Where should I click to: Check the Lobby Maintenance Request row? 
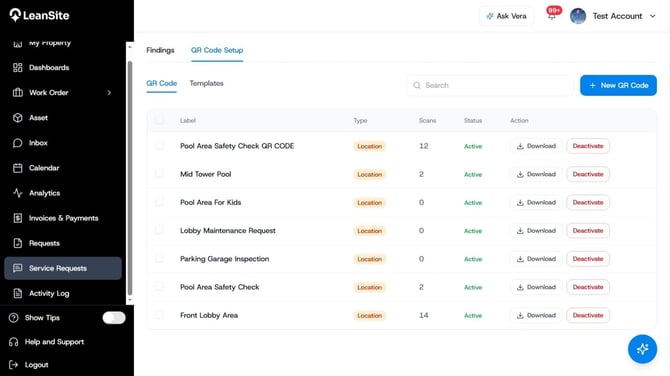[x=159, y=230]
